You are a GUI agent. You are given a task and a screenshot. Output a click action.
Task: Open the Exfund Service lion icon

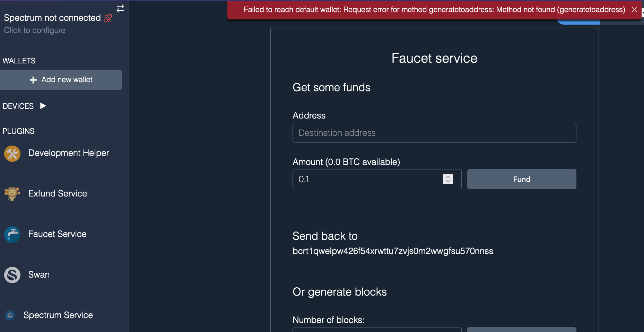coord(12,194)
